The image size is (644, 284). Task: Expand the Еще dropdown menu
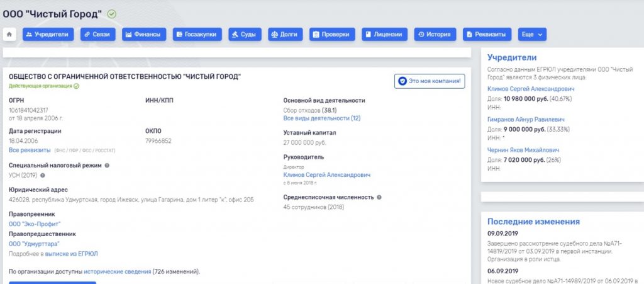point(531,35)
